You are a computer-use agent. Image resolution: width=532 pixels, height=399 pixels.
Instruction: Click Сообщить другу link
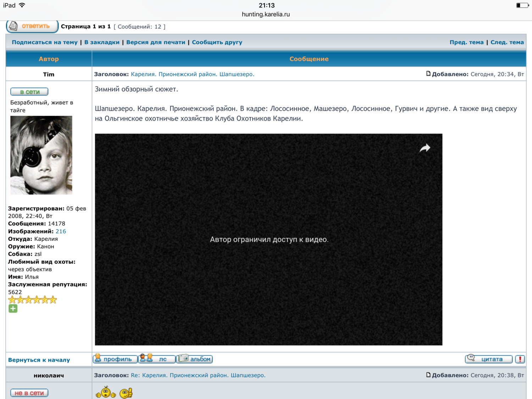[217, 42]
